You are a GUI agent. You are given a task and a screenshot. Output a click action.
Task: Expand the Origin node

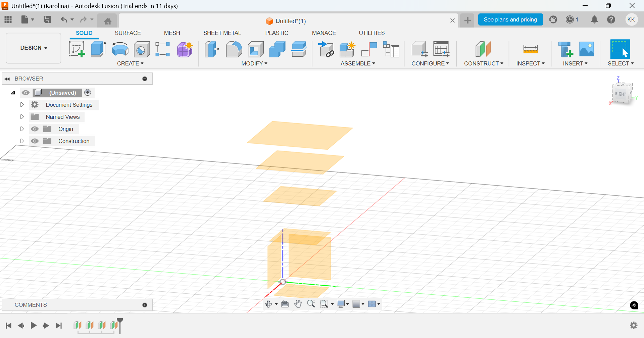[22, 129]
